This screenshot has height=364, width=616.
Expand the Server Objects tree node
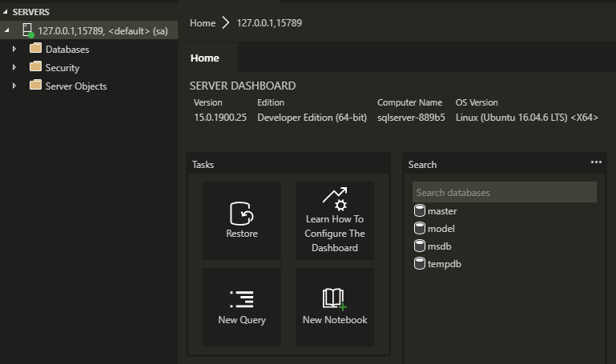point(14,86)
